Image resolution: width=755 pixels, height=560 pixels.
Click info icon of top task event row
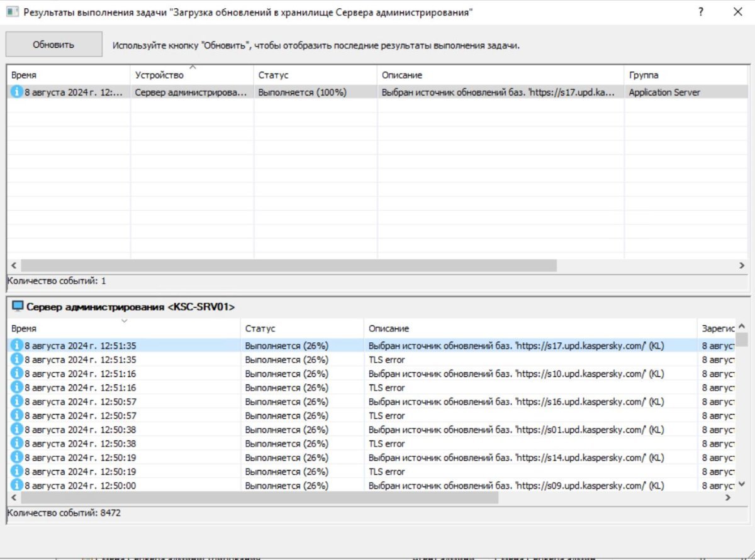pos(17,92)
